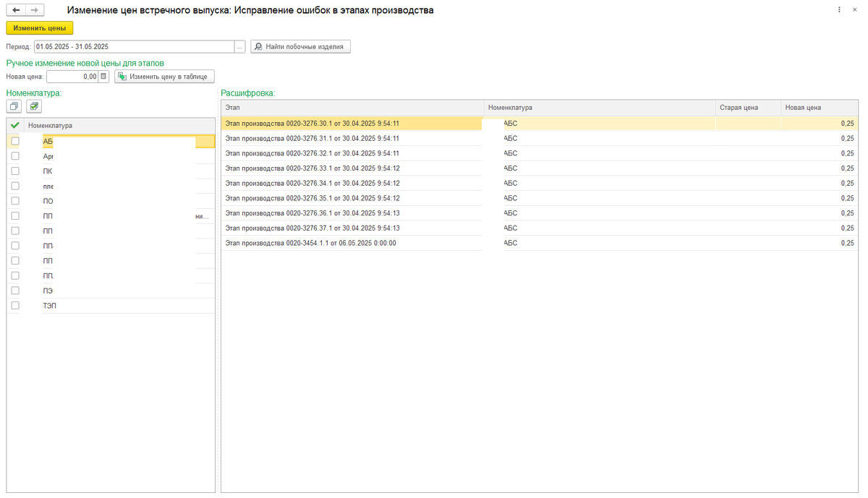Select row Этап производства 0020-3276.35.1

[x=540, y=198]
